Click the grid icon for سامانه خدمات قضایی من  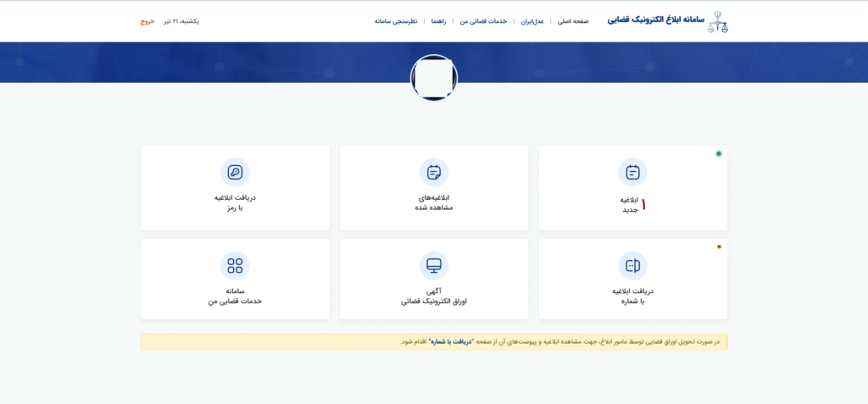236,266
